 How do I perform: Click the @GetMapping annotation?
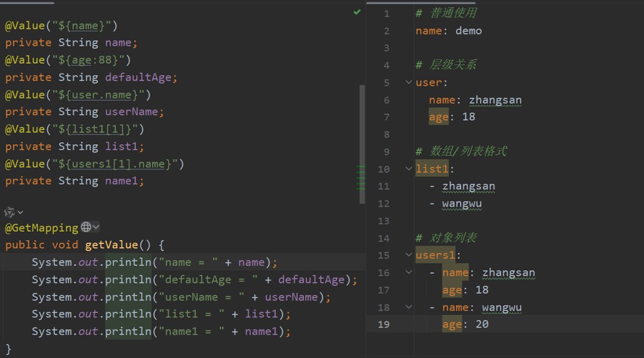point(41,228)
